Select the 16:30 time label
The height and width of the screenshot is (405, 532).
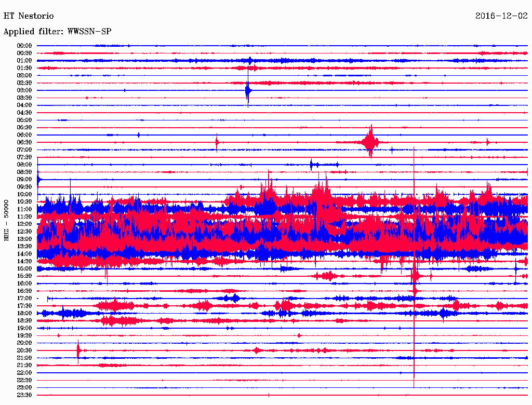pos(24,291)
